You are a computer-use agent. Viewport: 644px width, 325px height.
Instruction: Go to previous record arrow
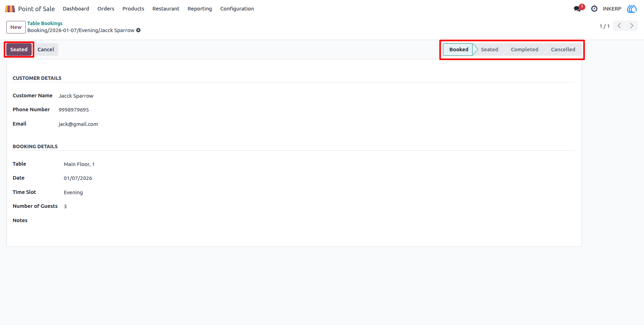pyautogui.click(x=619, y=26)
